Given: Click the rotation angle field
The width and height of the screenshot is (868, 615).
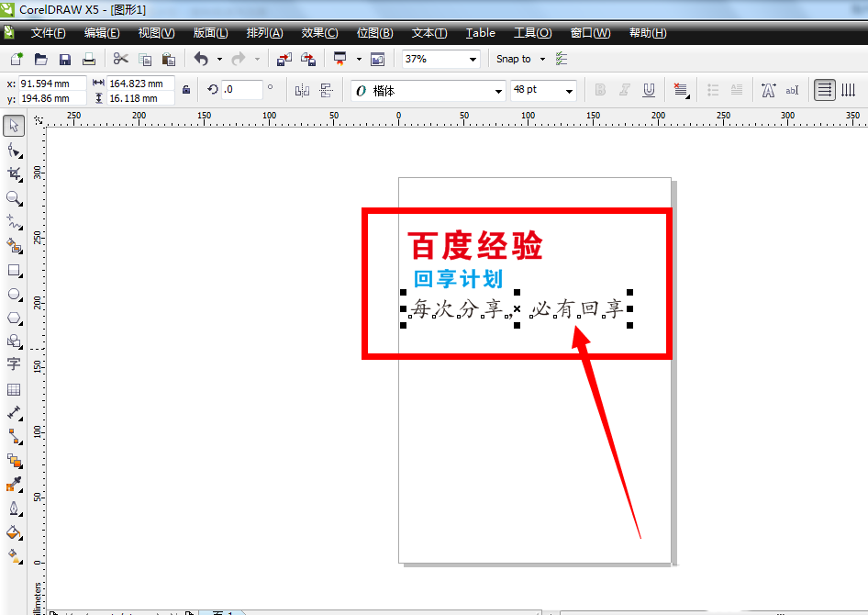Looking at the screenshot, I should (241, 89).
